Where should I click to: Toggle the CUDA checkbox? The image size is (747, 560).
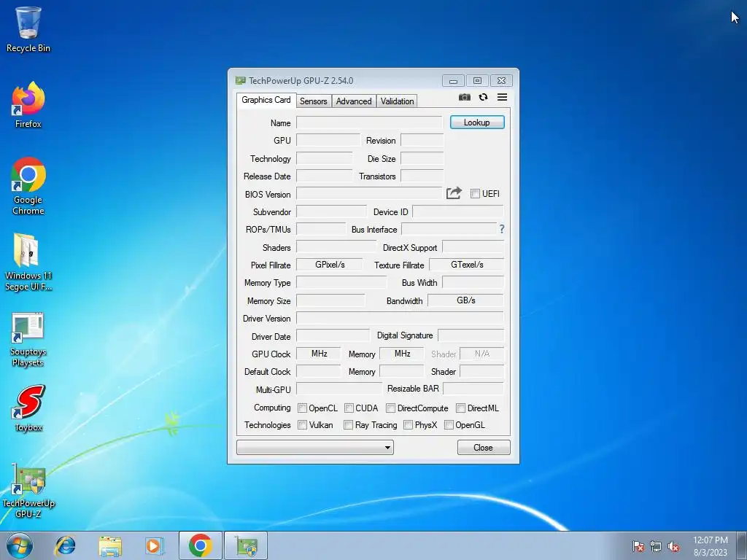pyautogui.click(x=349, y=408)
